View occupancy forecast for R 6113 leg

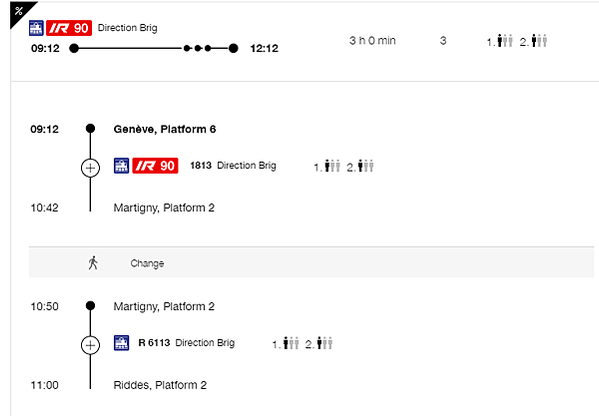(302, 343)
